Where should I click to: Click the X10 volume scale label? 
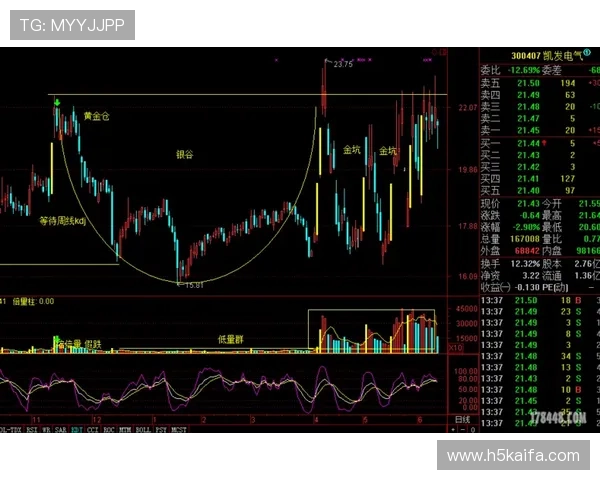(x=460, y=350)
